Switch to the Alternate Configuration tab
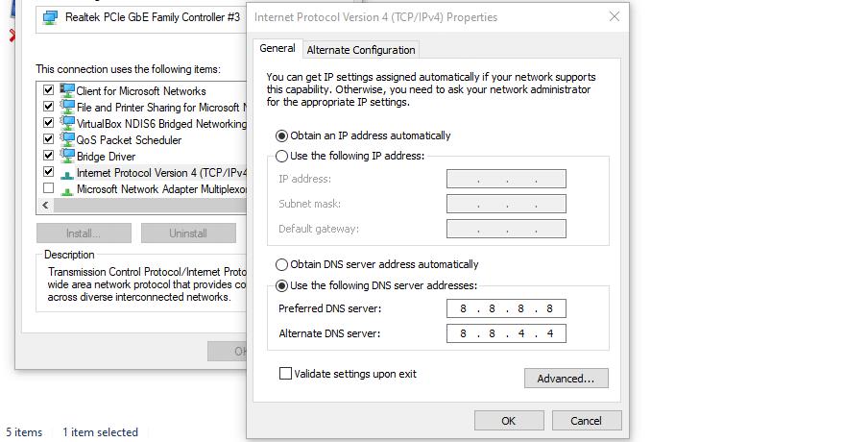The width and height of the screenshot is (868, 442). click(361, 50)
